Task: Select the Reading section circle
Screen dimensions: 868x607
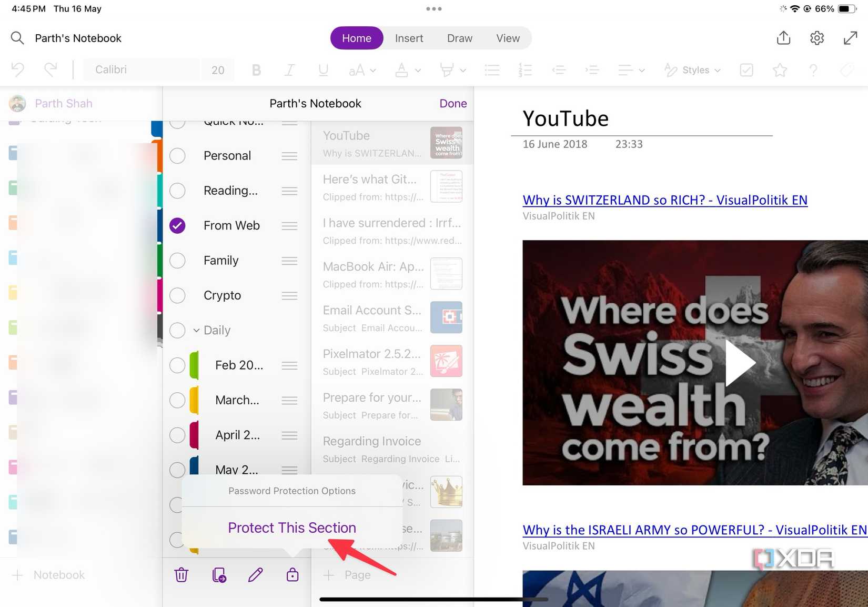Action: [x=177, y=191]
